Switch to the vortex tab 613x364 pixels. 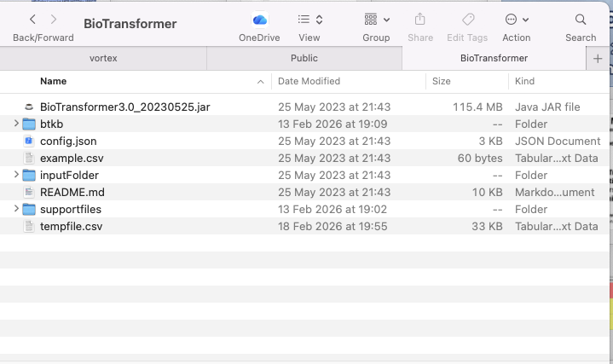point(103,58)
